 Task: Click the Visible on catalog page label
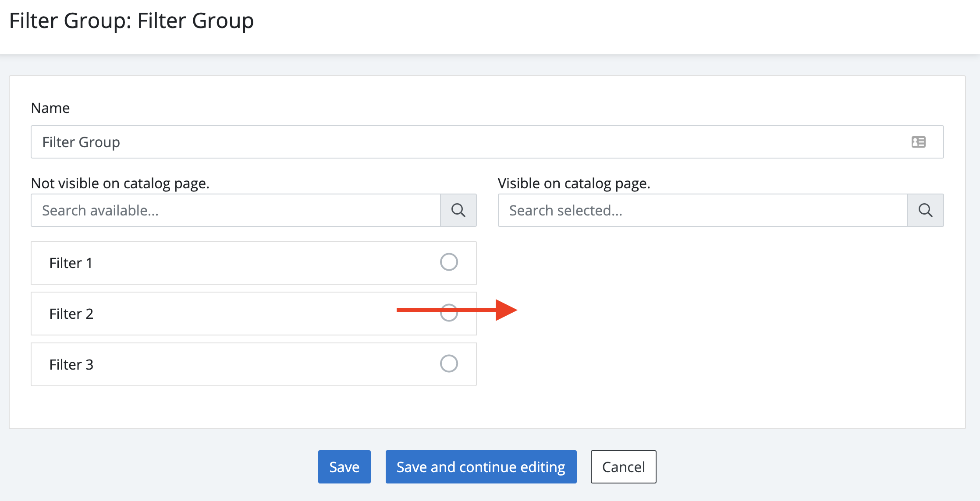tap(574, 183)
